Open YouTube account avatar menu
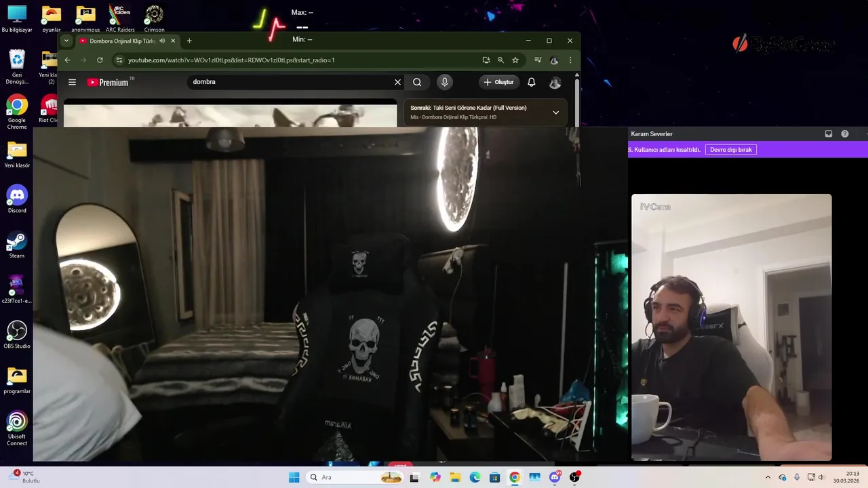This screenshot has height=488, width=868. click(555, 83)
